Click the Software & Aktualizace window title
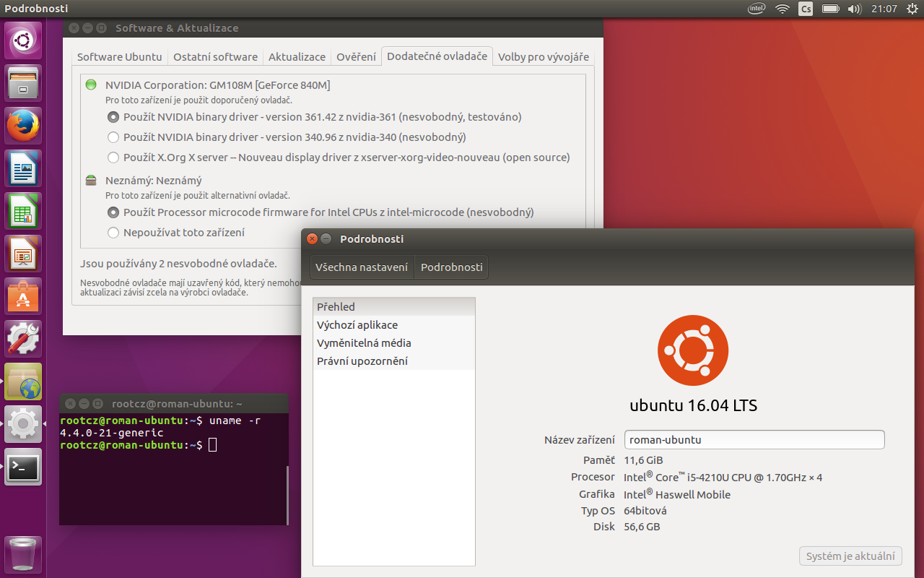The image size is (924, 578). pos(177,28)
